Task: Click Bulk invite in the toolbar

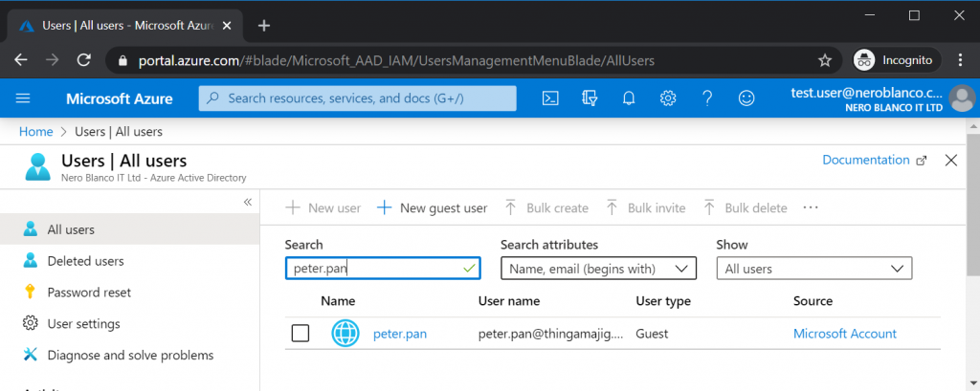Action: (x=646, y=208)
